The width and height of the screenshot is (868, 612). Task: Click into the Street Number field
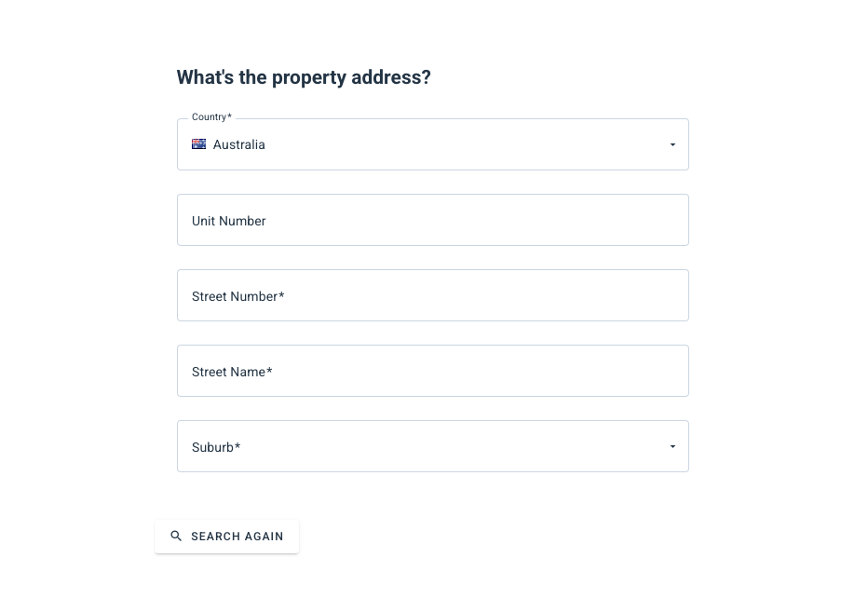point(433,295)
